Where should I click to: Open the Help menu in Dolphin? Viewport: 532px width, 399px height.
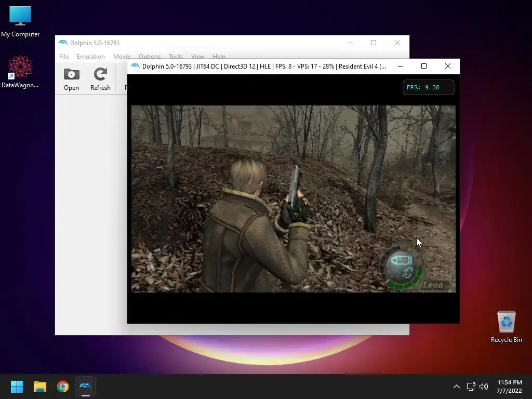pos(219,56)
